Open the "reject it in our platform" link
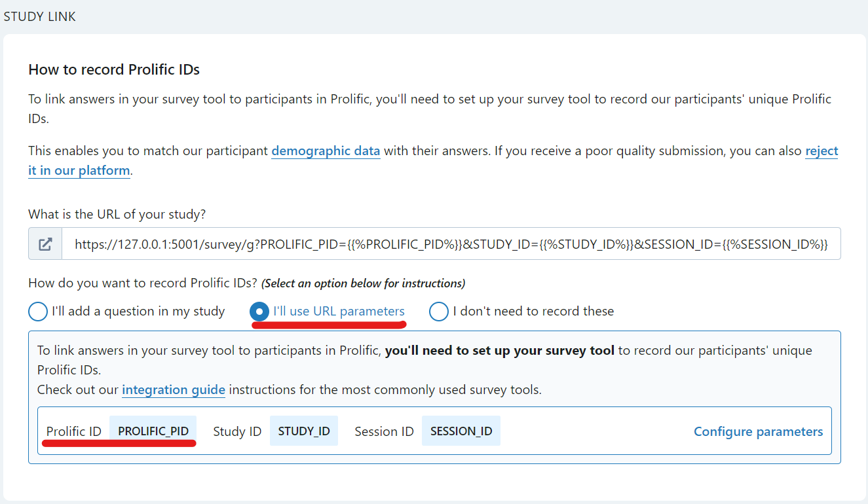Viewport: 868px width, 504px height. tap(821, 151)
